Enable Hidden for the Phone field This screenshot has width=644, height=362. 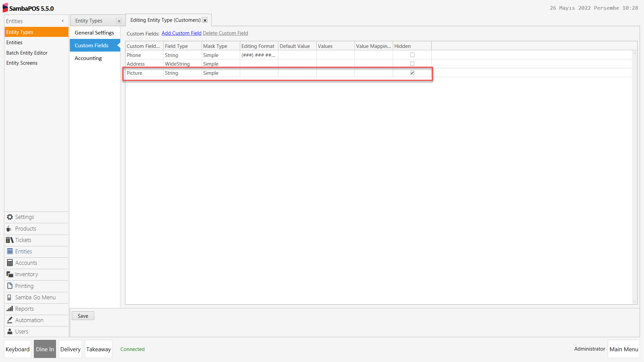(412, 55)
